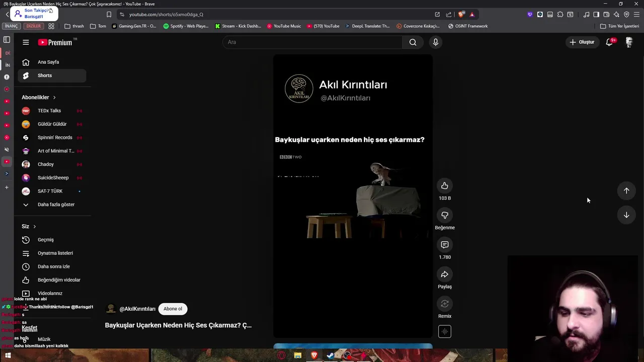Screen dimensions: 644x362
Task: Start voice search with microphone icon
Action: [436, 42]
